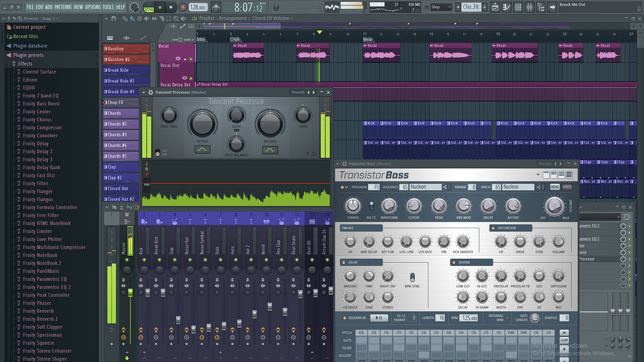Viewport: 644px width, 362px height.
Task: Show audio clips with the waveform icon
Action: (126, 38)
